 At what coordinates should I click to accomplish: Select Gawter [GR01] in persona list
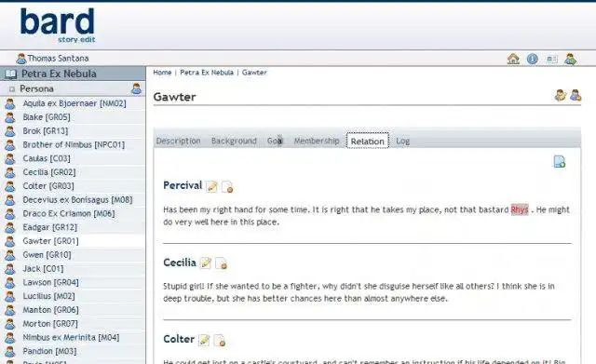click(x=50, y=241)
